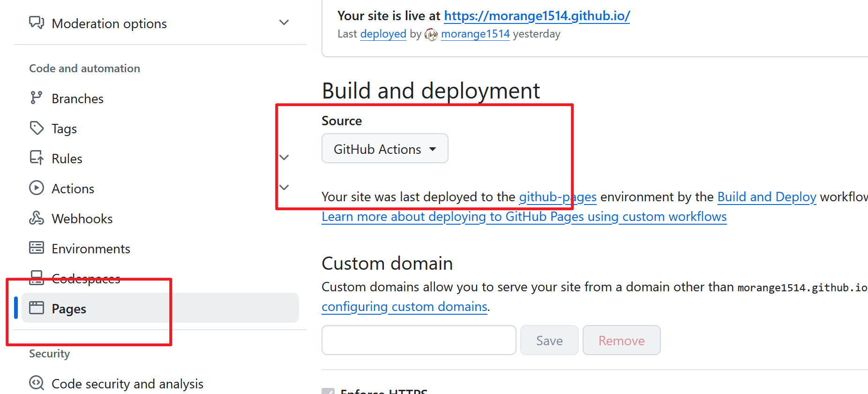The image size is (868, 394).
Task: Click the Code security shield-search icon
Action: point(37,383)
